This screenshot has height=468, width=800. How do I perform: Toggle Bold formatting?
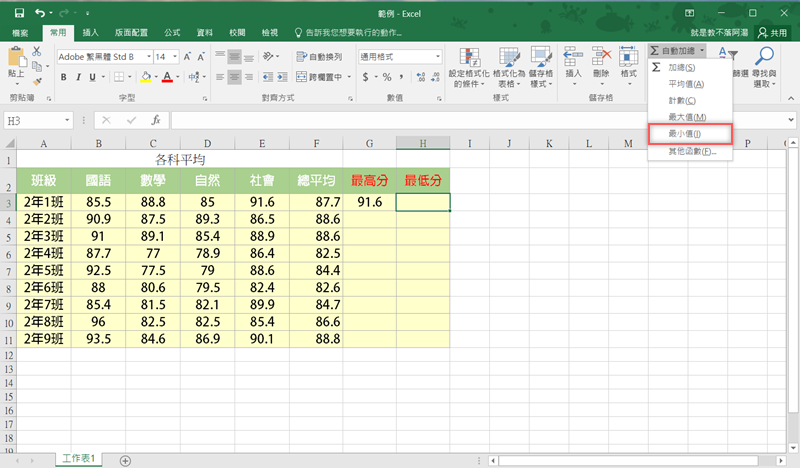pyautogui.click(x=63, y=76)
